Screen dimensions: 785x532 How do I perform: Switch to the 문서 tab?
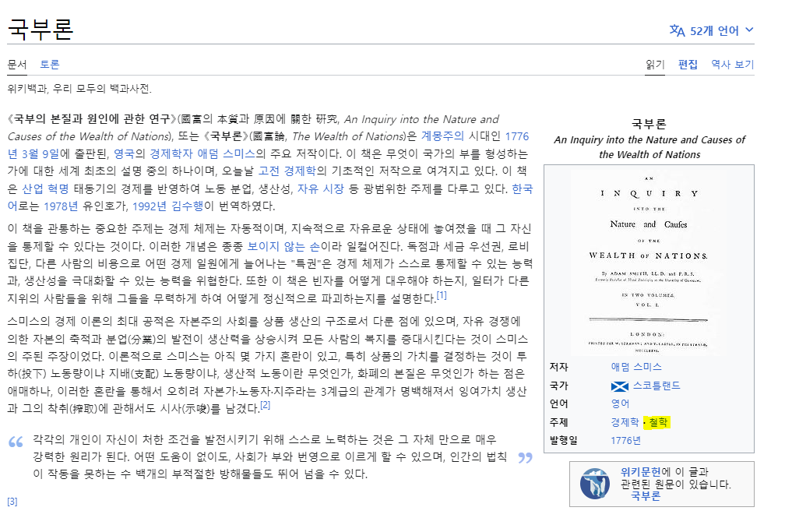17,64
